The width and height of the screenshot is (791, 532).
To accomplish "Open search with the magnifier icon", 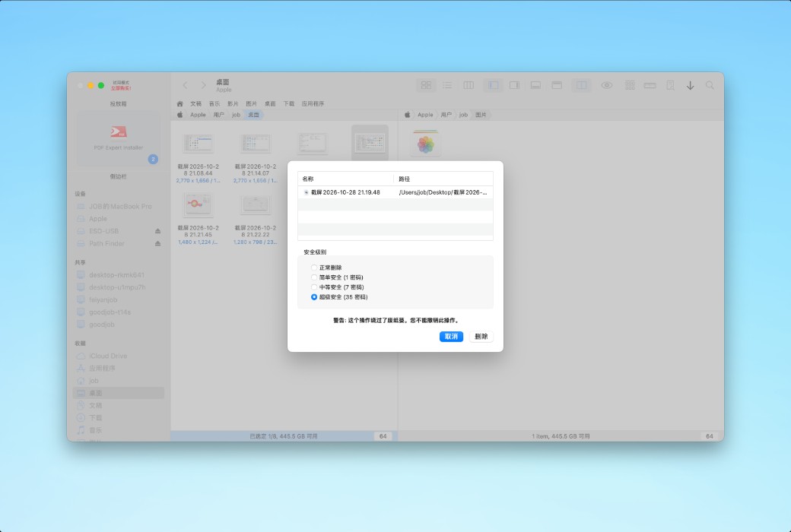I will click(710, 85).
